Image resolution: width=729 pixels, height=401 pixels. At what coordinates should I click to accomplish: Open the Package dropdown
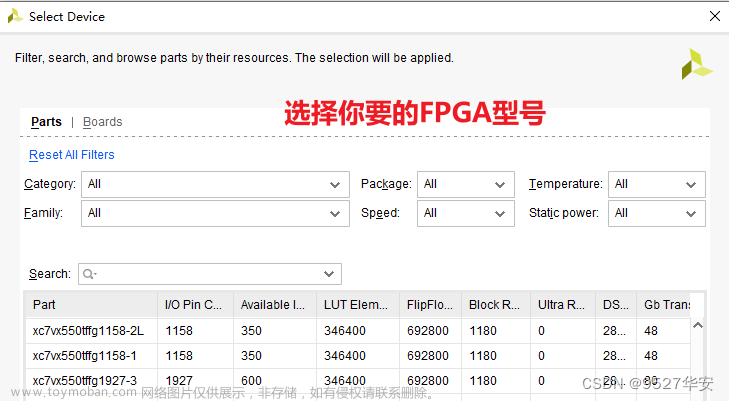coord(466,184)
